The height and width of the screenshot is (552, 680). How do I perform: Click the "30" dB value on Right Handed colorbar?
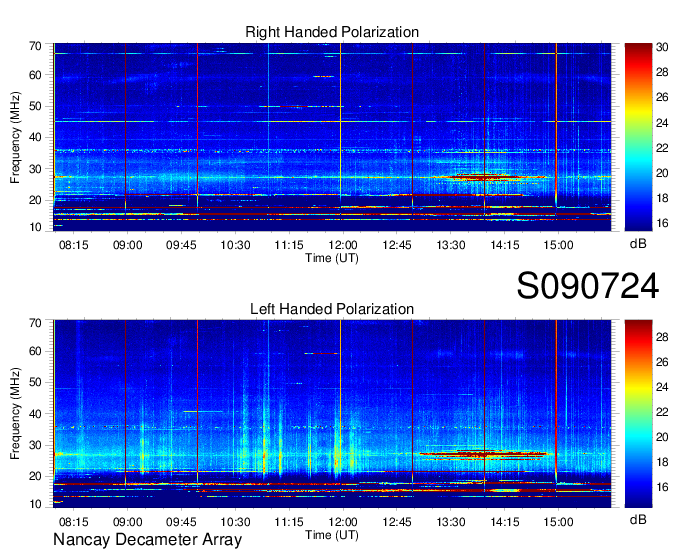[x=662, y=47]
